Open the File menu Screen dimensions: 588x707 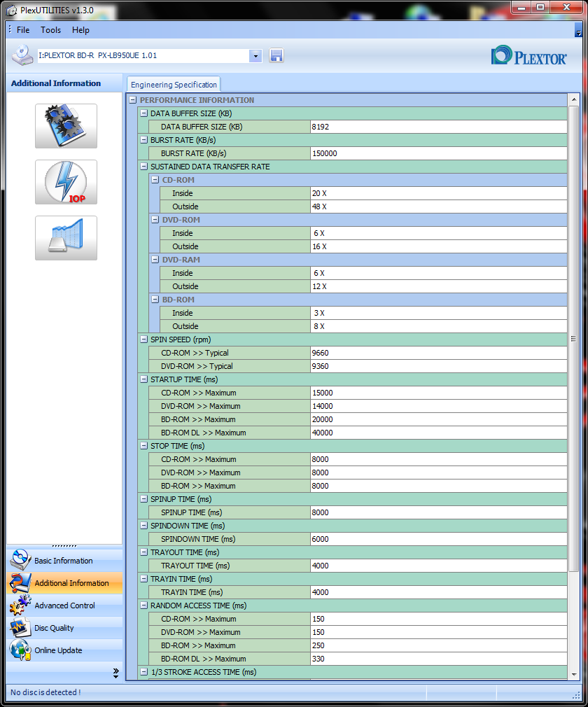(23, 30)
